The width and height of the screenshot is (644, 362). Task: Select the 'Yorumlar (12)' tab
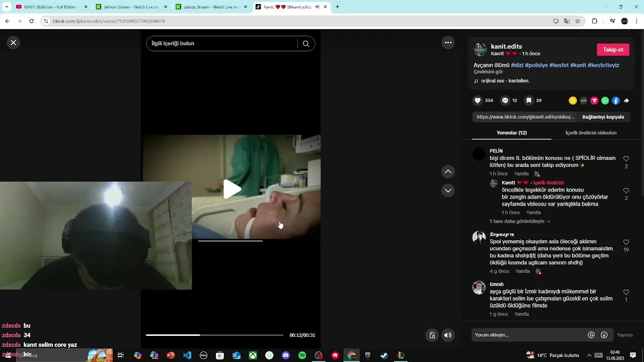[x=512, y=133]
